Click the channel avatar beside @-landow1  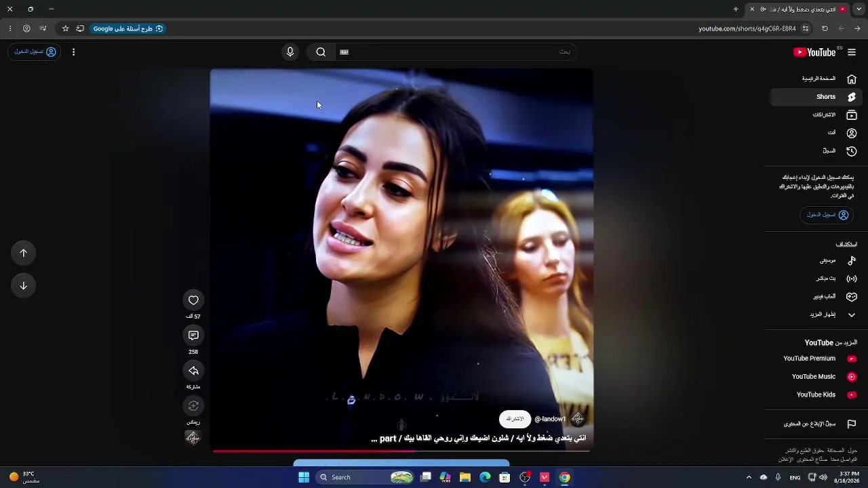click(578, 419)
